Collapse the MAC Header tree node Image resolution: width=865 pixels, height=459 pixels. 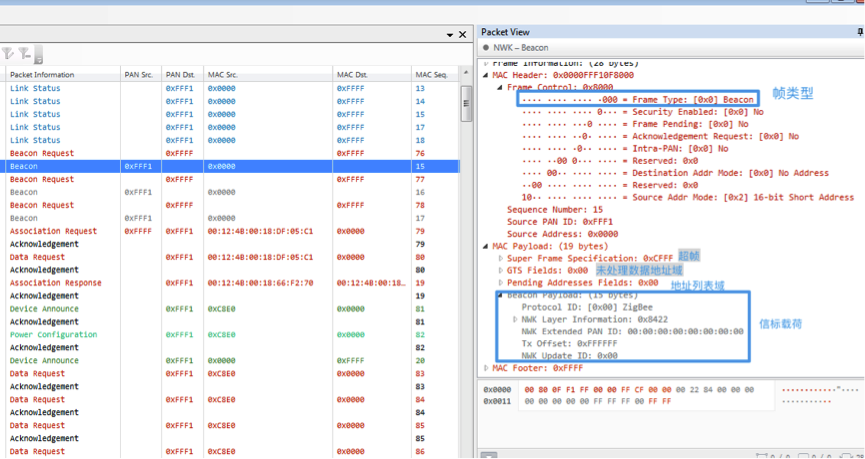tap(487, 75)
